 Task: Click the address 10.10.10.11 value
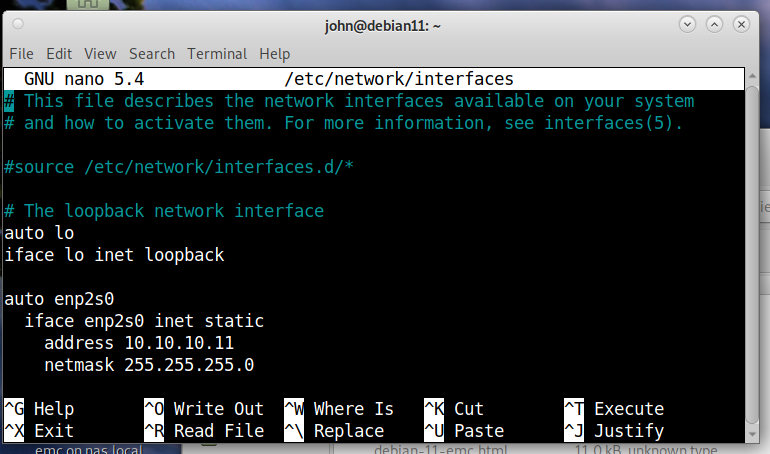(x=179, y=343)
